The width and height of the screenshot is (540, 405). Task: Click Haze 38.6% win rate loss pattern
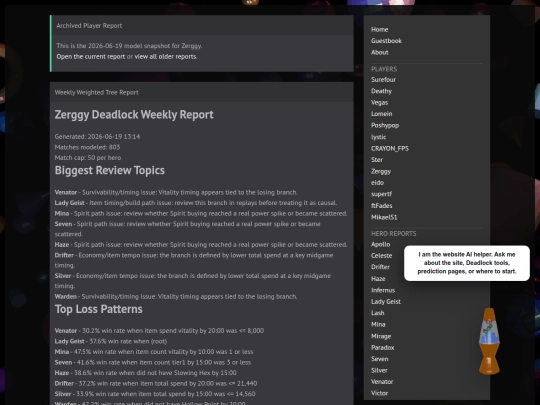point(146,373)
